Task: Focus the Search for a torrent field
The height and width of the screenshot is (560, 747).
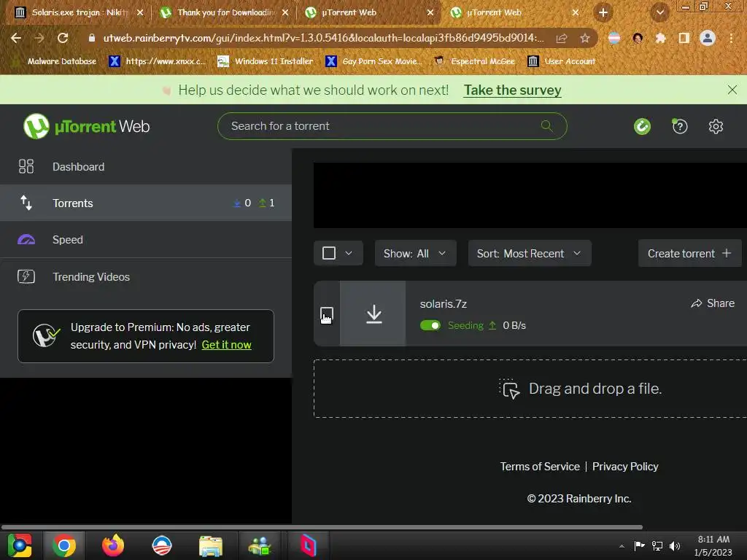Action: pyautogui.click(x=392, y=126)
